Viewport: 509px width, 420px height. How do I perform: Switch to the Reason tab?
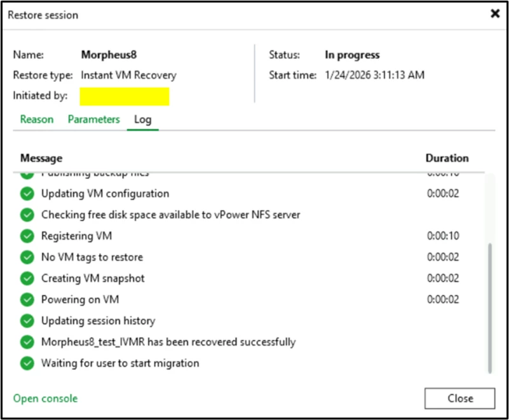point(37,119)
